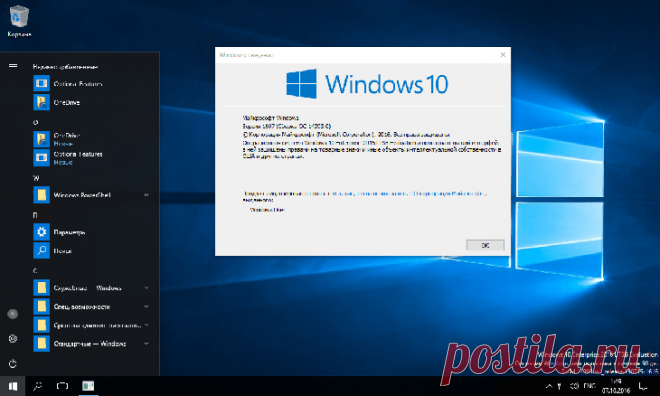
Task: Open the network tray icon
Action: pos(560,386)
